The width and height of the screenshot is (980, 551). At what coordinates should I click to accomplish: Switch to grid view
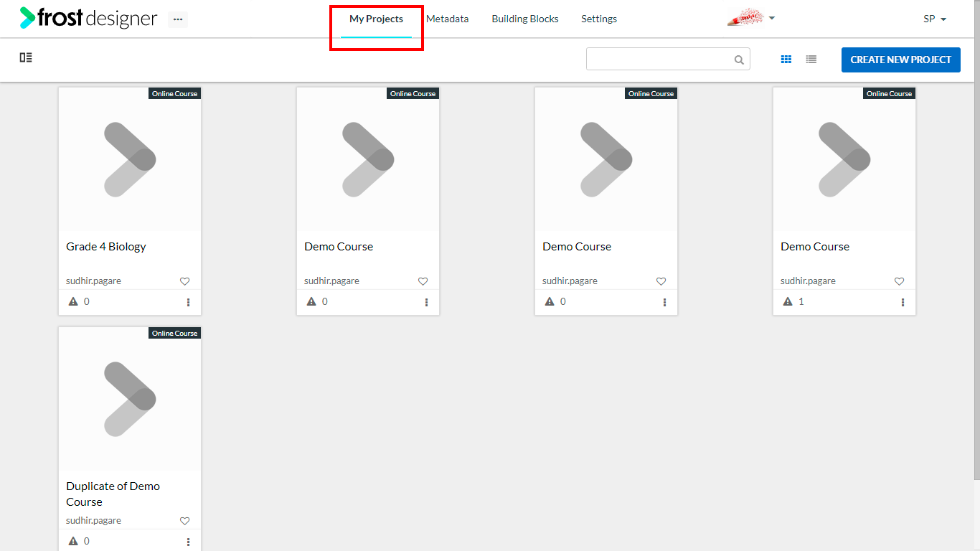click(786, 60)
